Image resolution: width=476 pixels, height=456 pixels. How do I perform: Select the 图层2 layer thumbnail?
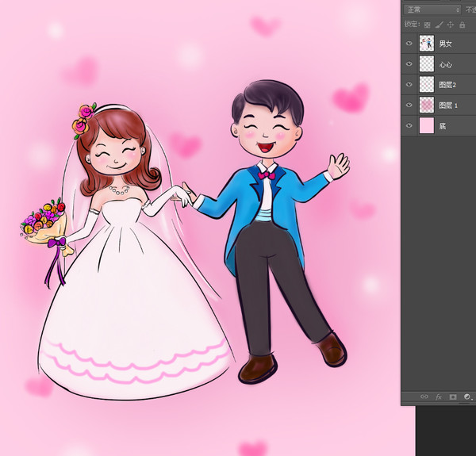(x=427, y=84)
